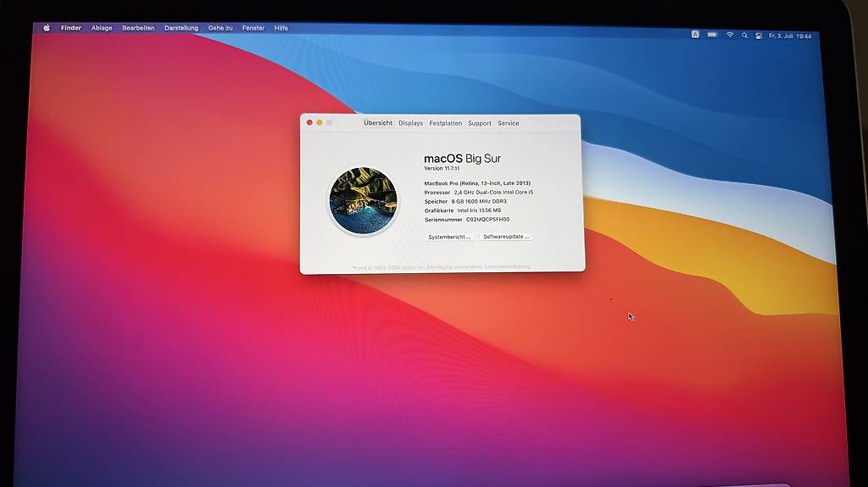Switch to the Displays tab
Image resolution: width=868 pixels, height=487 pixels.
tap(411, 123)
